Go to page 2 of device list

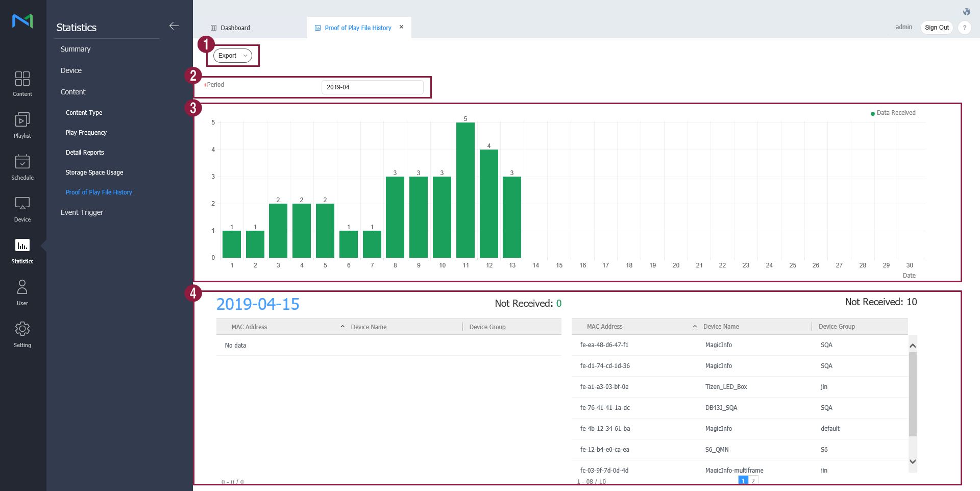tap(753, 481)
